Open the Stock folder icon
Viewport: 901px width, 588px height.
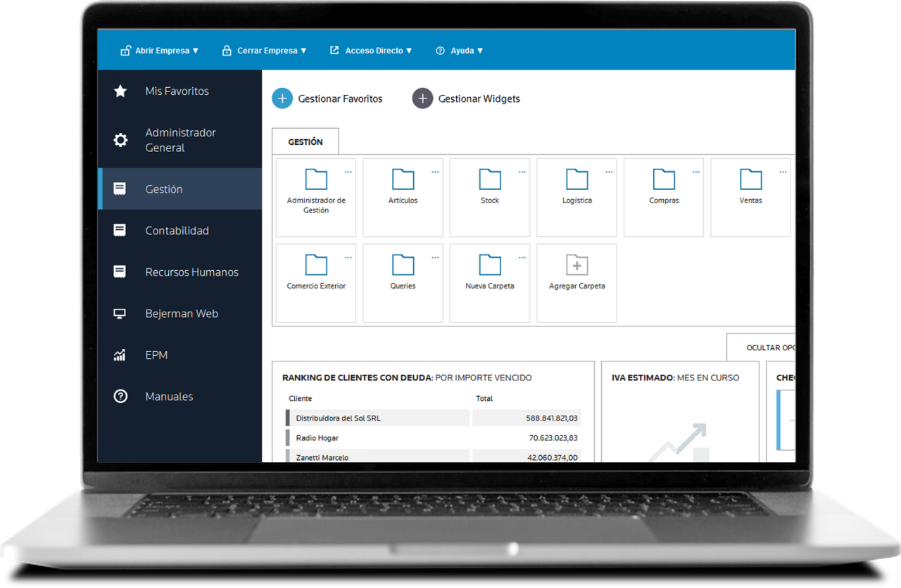click(490, 179)
